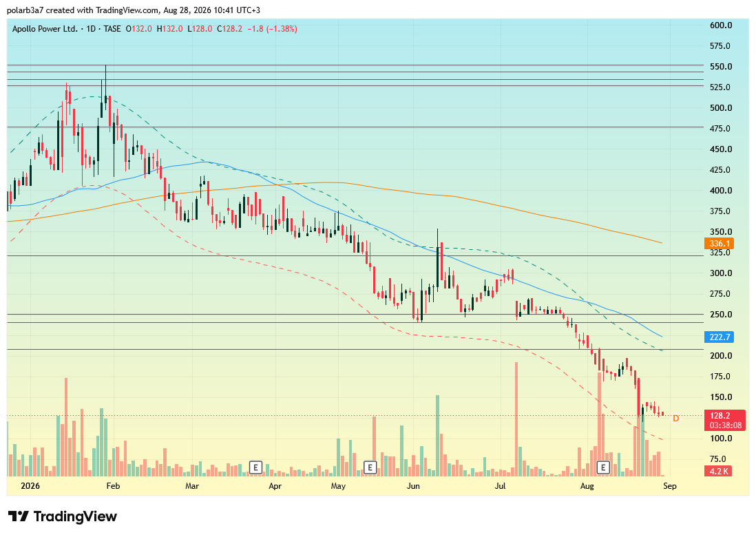Click the Jun label on time axis
Viewport: 756px width, 537px height.
413,486
